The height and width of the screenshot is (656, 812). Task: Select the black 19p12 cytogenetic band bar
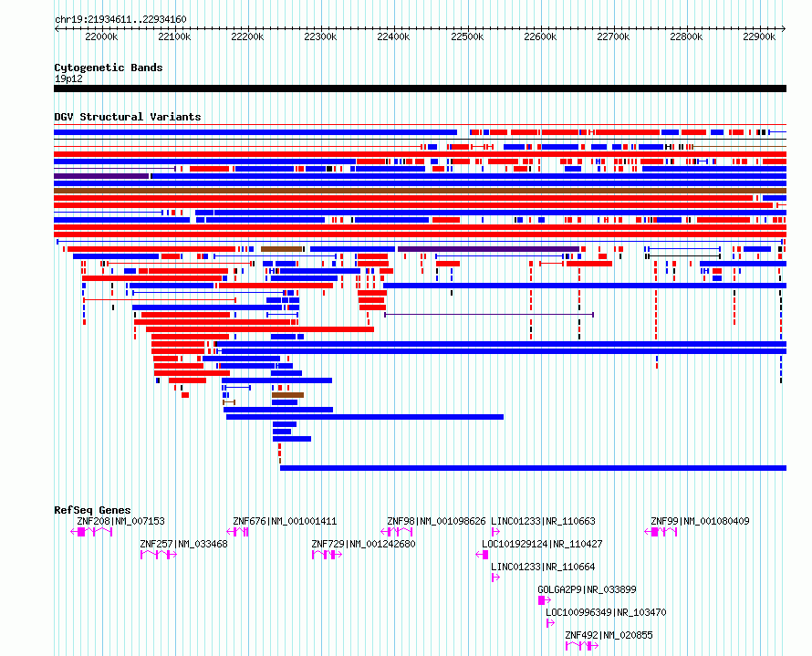click(420, 89)
